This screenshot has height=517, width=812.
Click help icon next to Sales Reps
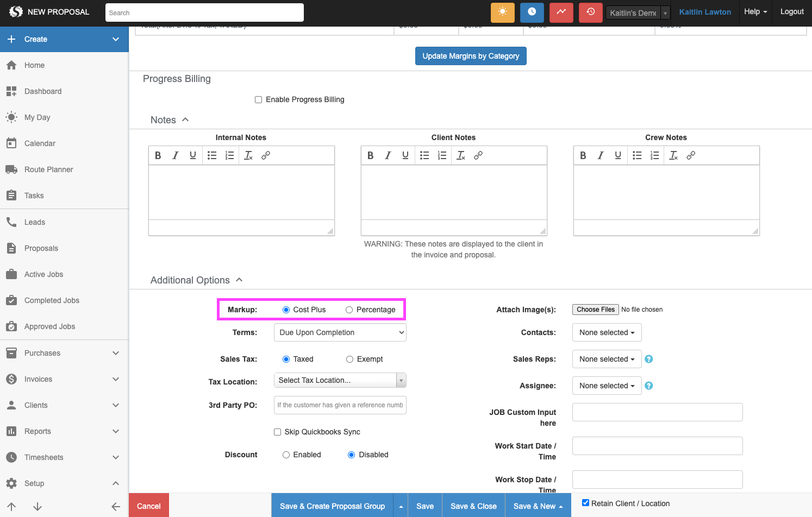pos(648,359)
